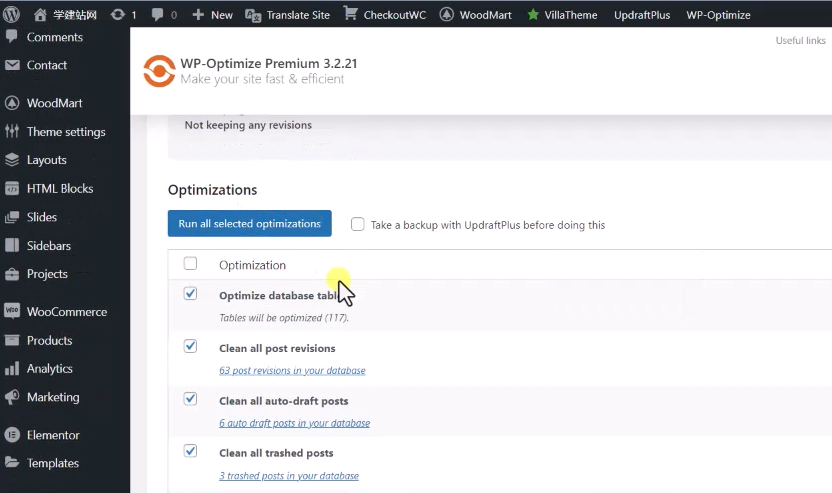The height and width of the screenshot is (493, 832).
Task: Click Run all selected optimizations button
Action: [x=249, y=224]
